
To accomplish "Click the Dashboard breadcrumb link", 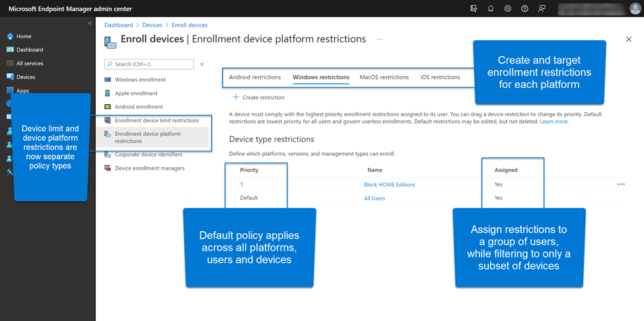I will [119, 25].
